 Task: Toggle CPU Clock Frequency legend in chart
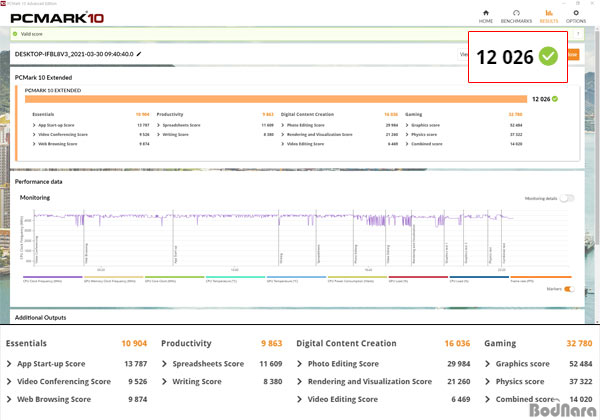click(x=52, y=279)
